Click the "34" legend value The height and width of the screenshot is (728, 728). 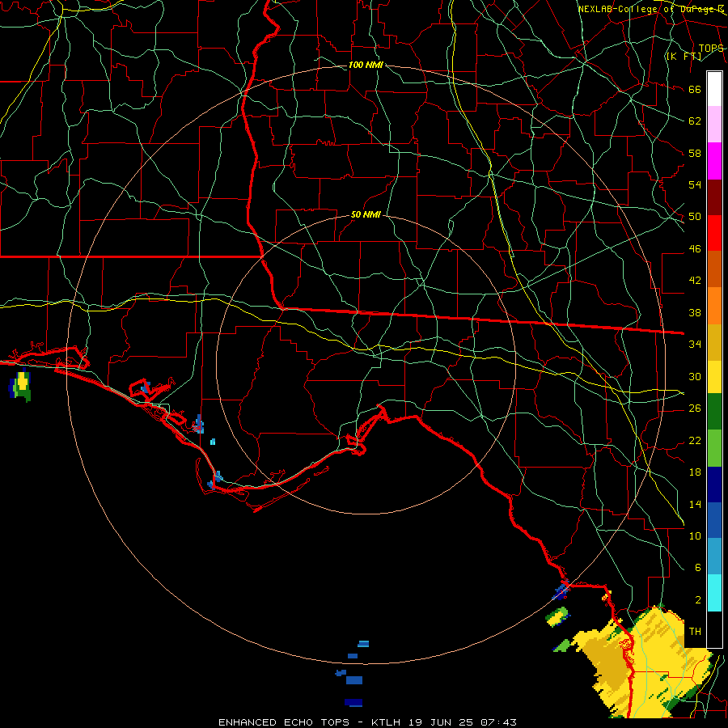coord(695,345)
